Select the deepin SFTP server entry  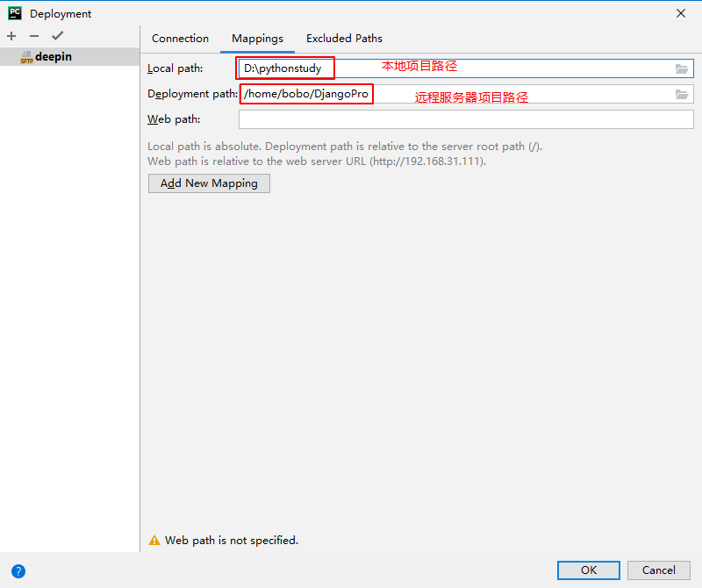point(70,57)
